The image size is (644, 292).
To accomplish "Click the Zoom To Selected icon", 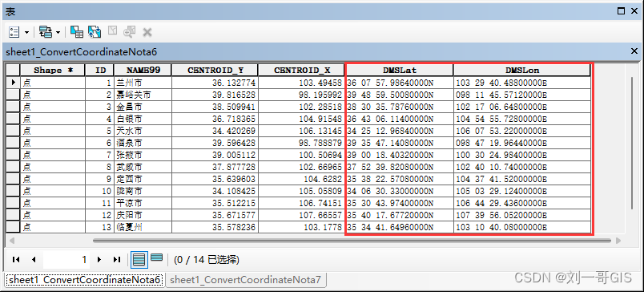I will (130, 32).
